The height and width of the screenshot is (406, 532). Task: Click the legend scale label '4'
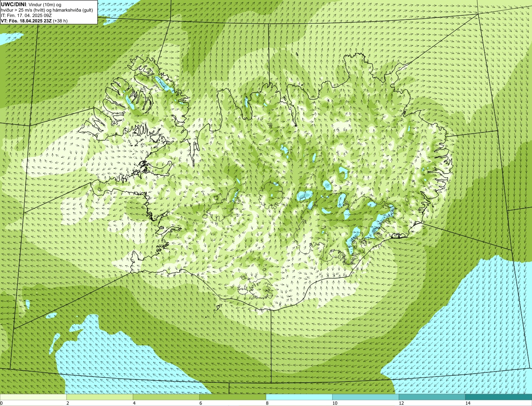click(x=134, y=403)
